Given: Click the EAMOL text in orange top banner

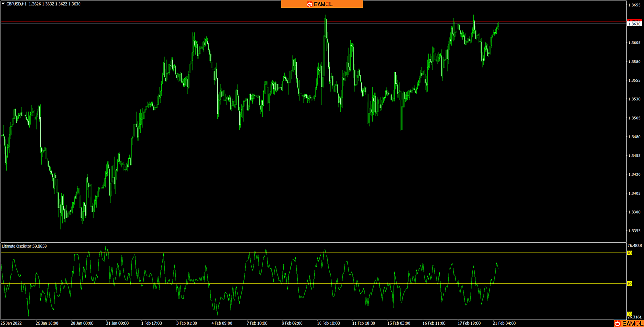Looking at the screenshot, I should [x=323, y=4].
